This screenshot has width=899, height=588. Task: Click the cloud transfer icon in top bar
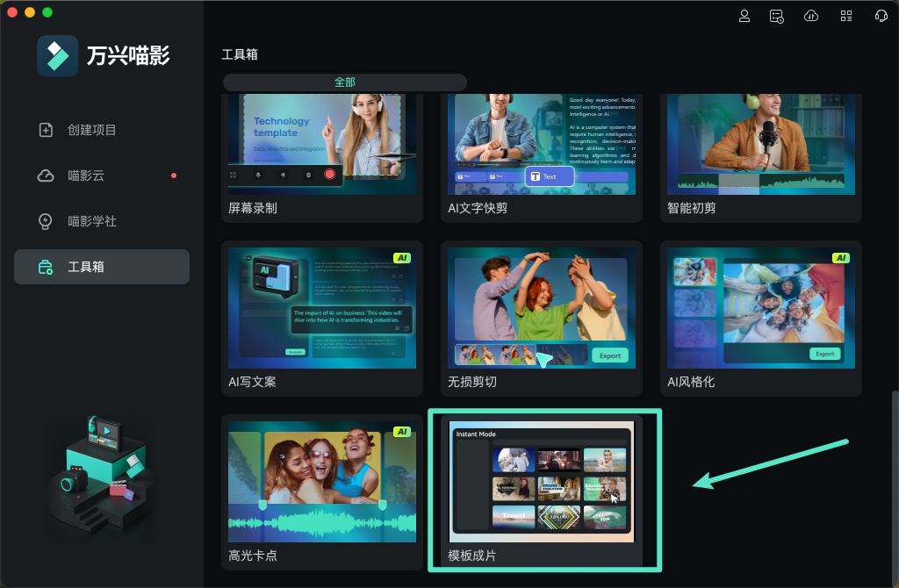pyautogui.click(x=810, y=15)
